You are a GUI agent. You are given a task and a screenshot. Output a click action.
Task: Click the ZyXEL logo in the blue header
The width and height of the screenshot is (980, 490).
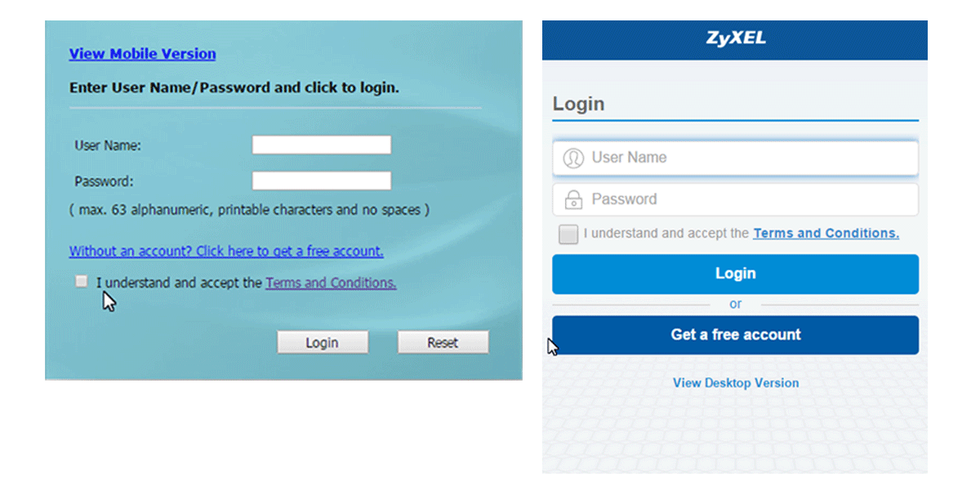pyautogui.click(x=735, y=38)
